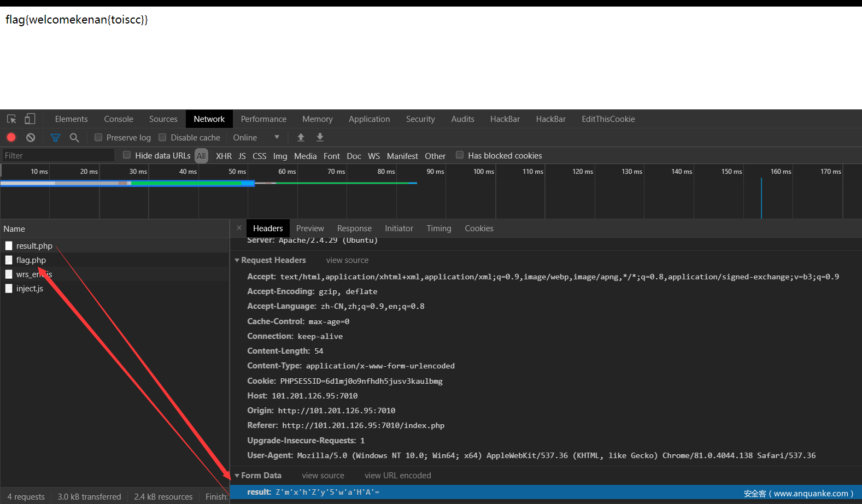862x504 pixels.
Task: Enable the Preserve log checkbox
Action: tap(98, 138)
